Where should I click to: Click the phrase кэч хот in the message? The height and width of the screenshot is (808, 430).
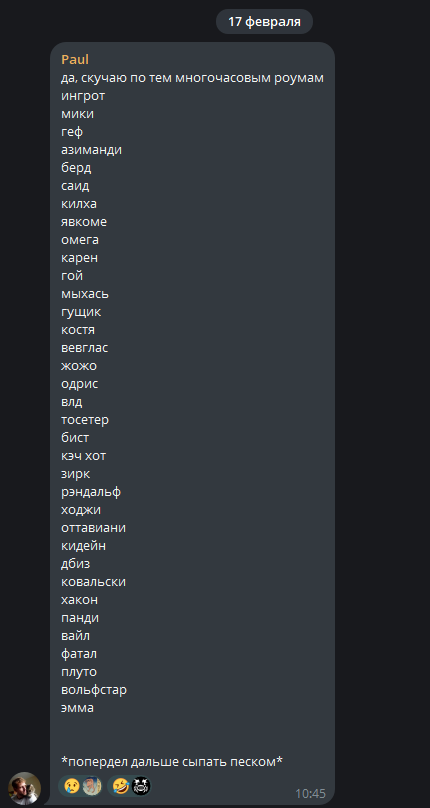[84, 456]
